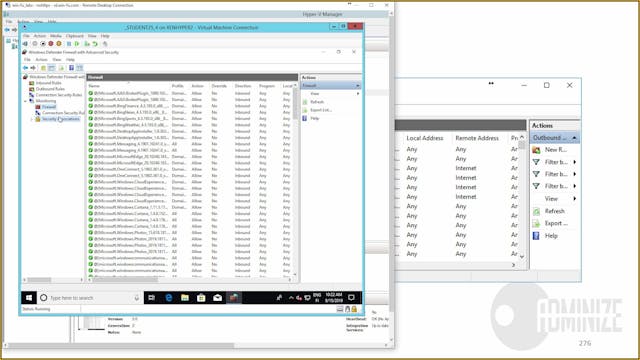
Task: Collapse the Monitoring tree node
Action: coord(25,101)
